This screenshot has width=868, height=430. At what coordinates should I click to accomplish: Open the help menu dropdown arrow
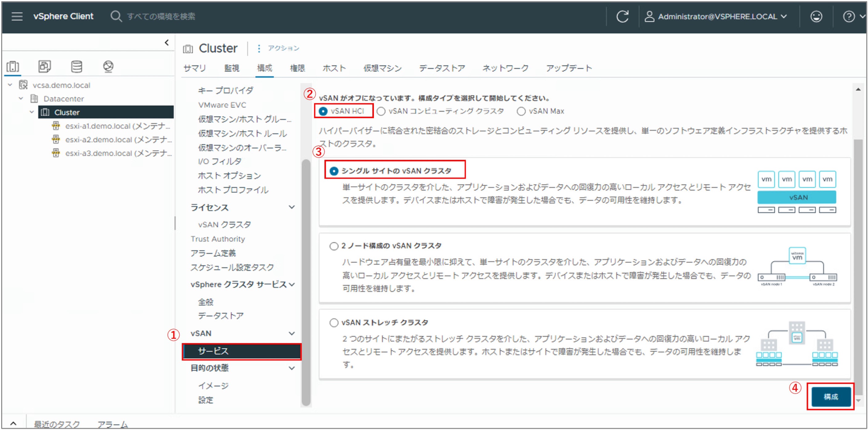862,16
